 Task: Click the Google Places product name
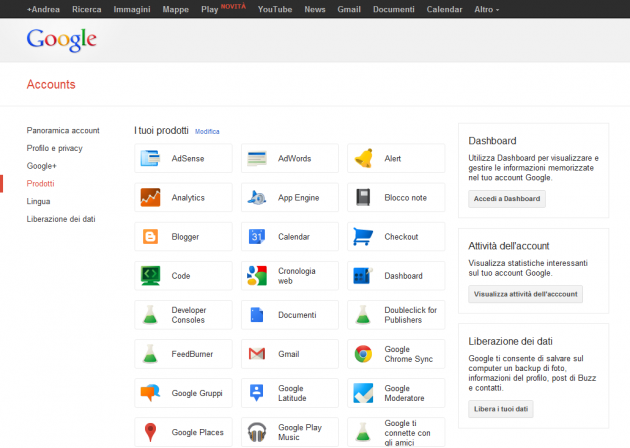point(197,432)
